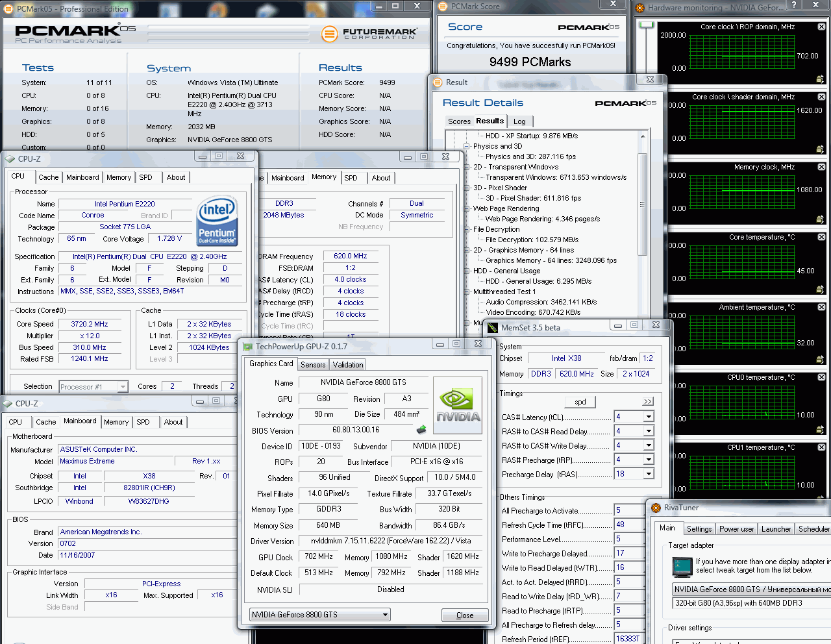
Task: Click the NVIDIA logo in GPU-Z
Action: click(458, 406)
